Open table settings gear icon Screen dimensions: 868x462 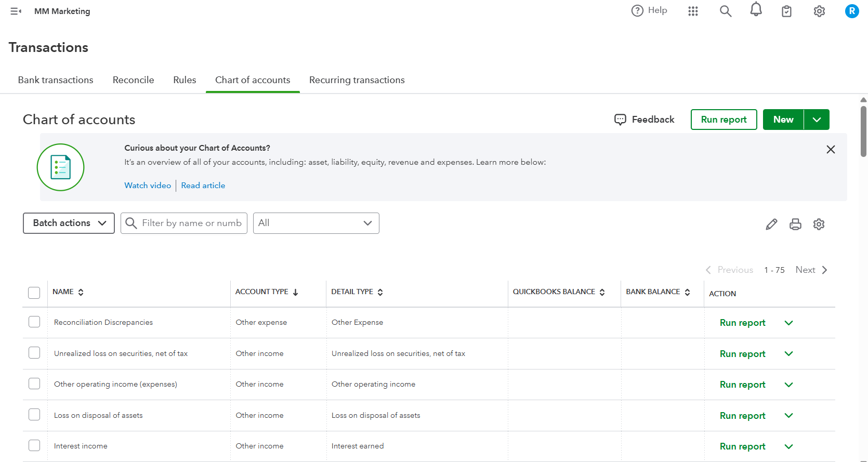(x=819, y=224)
